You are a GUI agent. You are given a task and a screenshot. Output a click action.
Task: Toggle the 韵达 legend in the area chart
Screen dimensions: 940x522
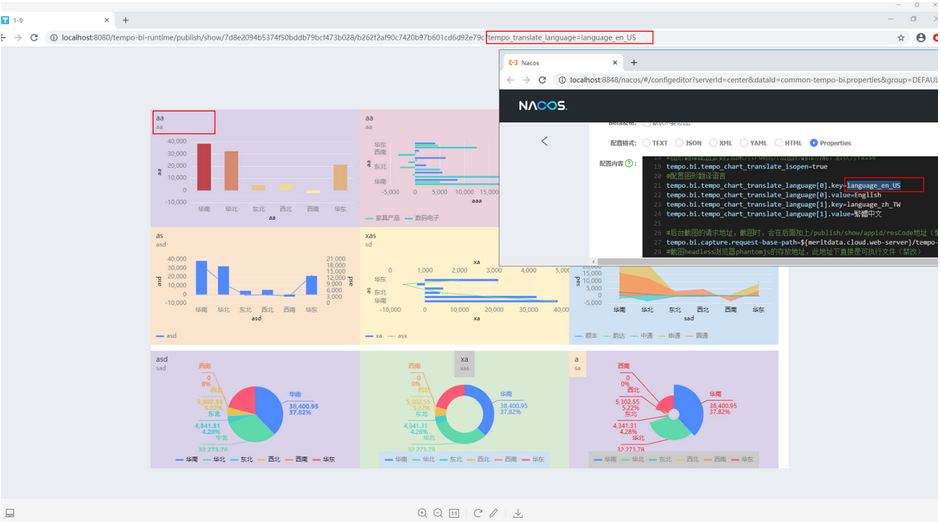(x=614, y=336)
